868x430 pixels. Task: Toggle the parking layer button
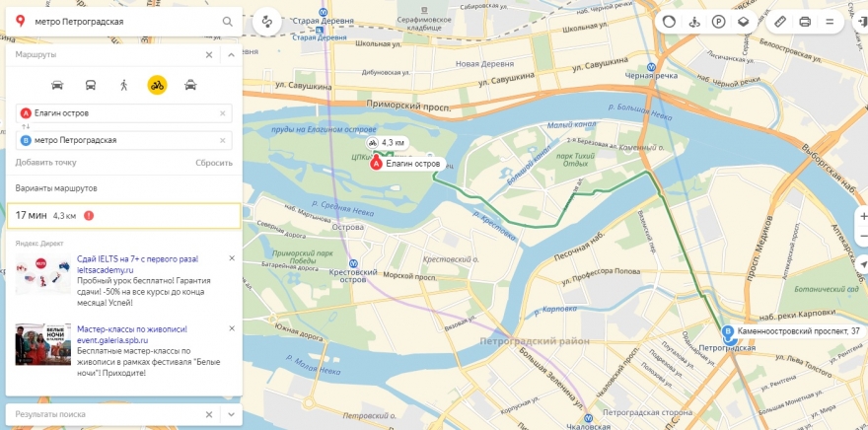pos(718,22)
